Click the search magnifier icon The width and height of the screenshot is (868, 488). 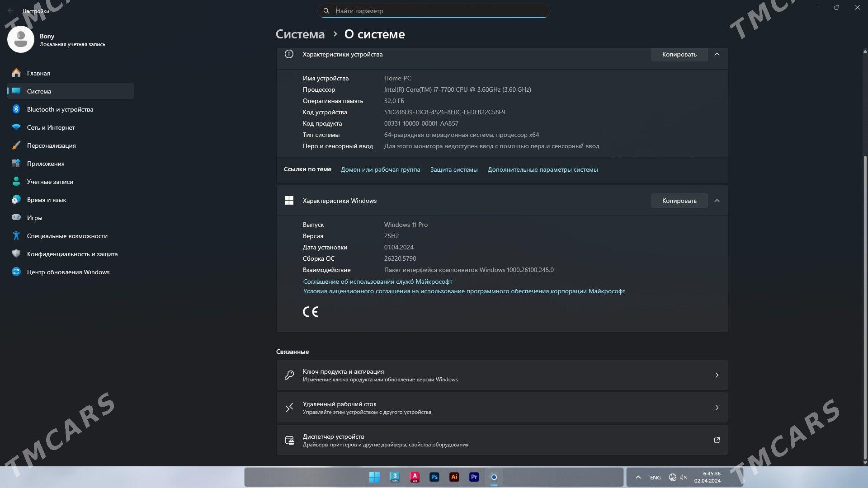click(x=326, y=11)
